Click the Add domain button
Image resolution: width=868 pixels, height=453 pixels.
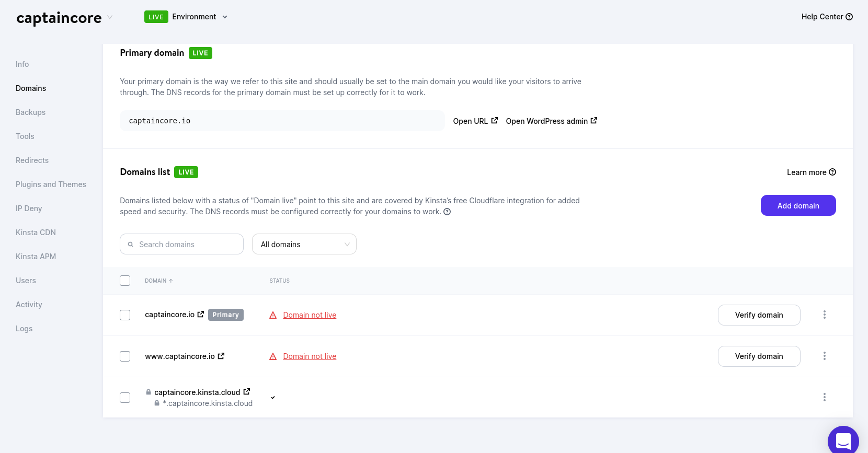[798, 205]
